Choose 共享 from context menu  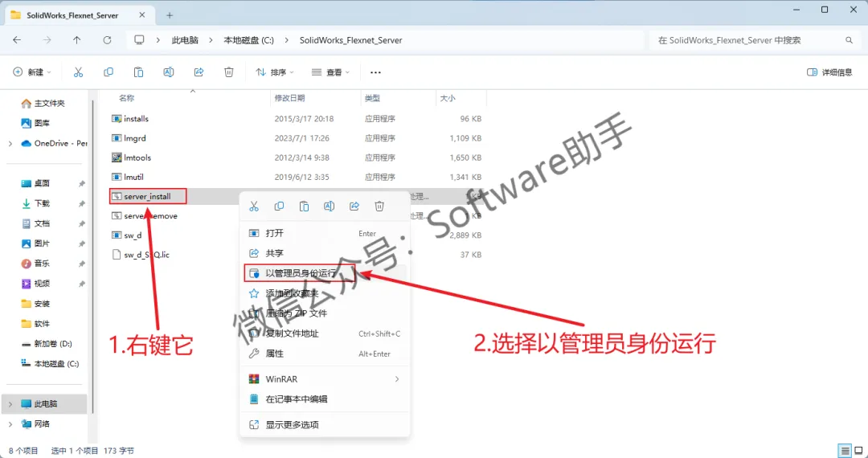click(x=325, y=253)
